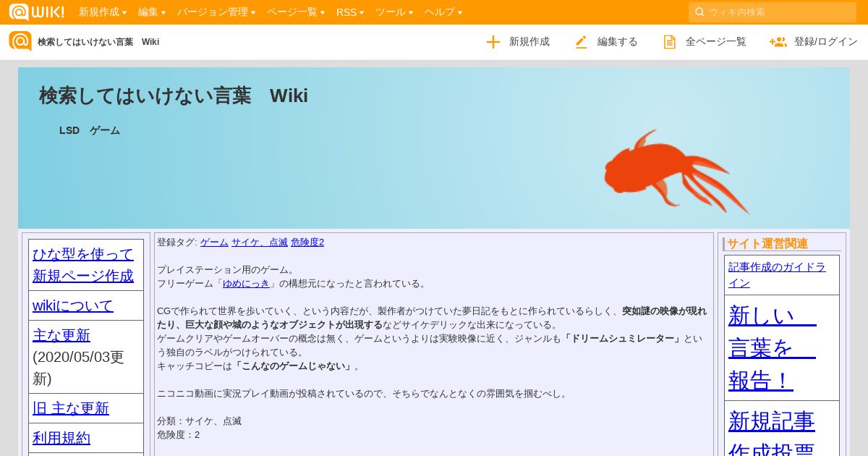
Task: Click the (2020/05/03更新) date text
Action: (79, 368)
